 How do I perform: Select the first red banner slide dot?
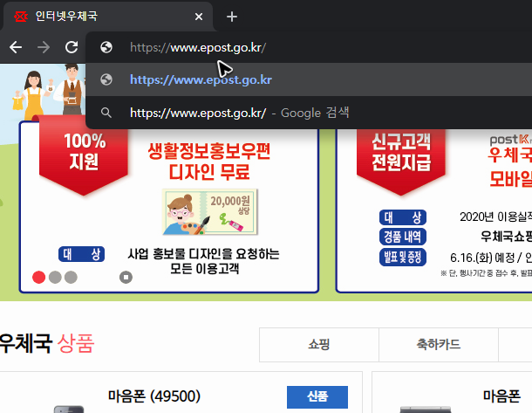38,277
